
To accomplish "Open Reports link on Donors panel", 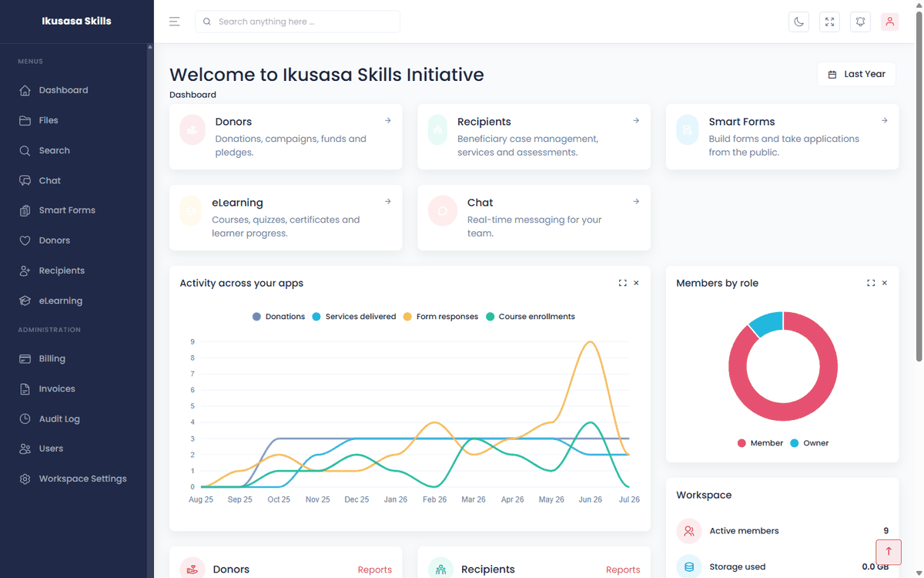I will point(375,570).
